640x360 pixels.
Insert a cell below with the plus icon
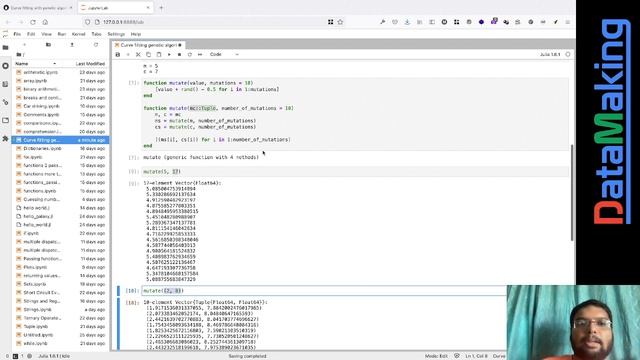128,54
